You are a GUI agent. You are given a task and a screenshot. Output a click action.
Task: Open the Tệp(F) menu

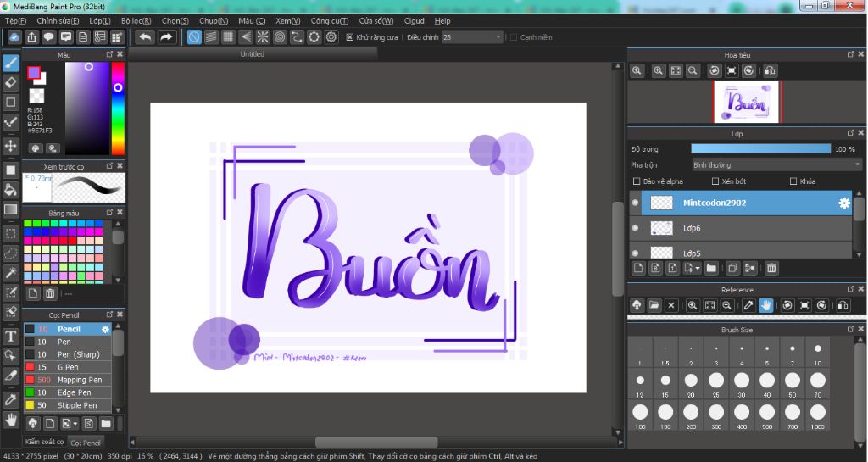pos(15,21)
